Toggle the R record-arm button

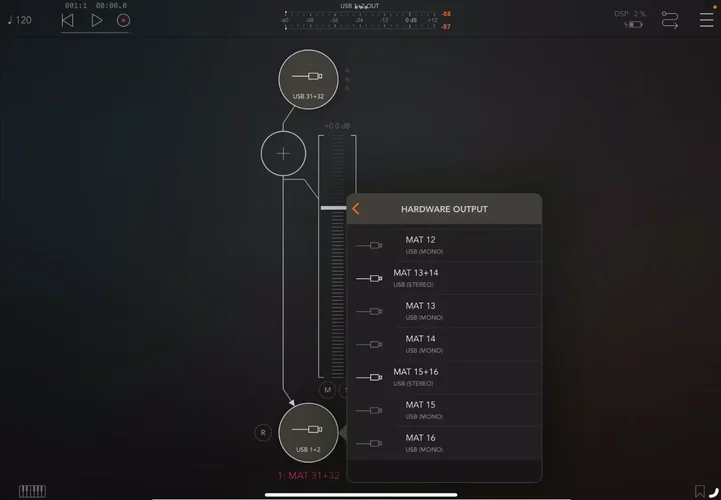(x=263, y=433)
